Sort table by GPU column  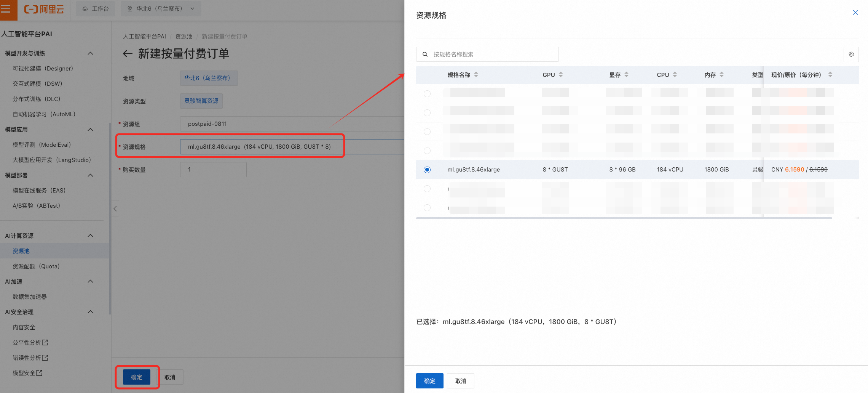pos(561,75)
